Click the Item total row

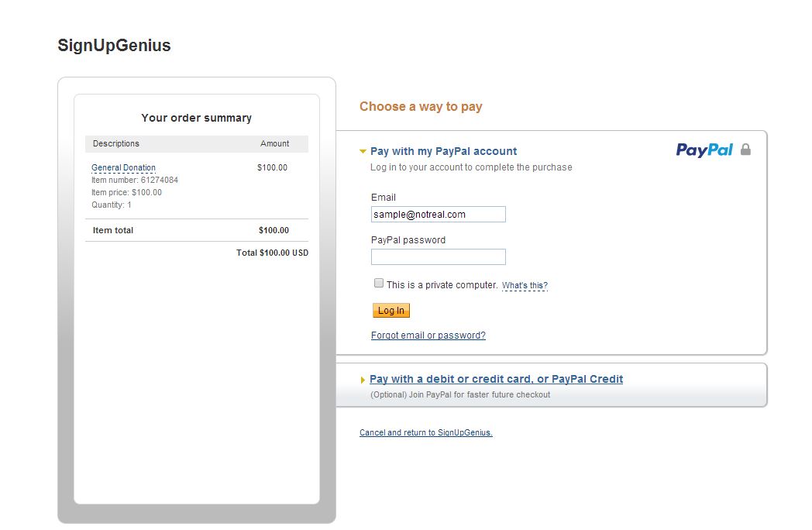click(197, 230)
